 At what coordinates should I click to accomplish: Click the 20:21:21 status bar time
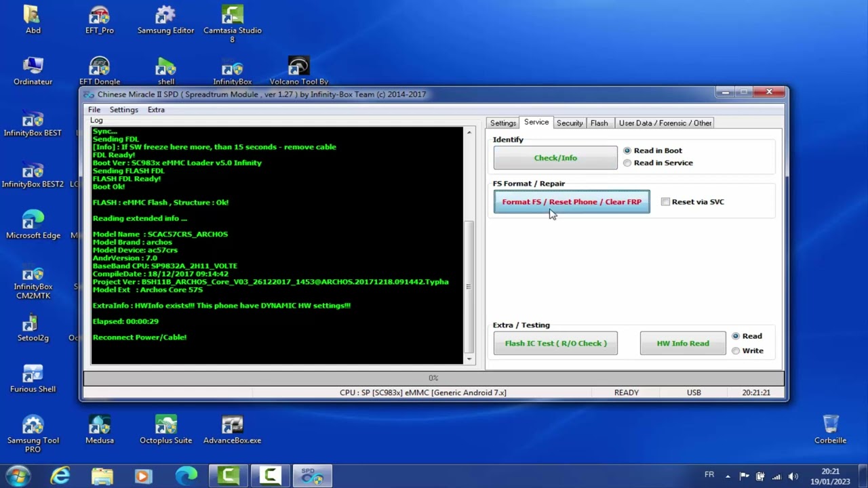pos(756,392)
